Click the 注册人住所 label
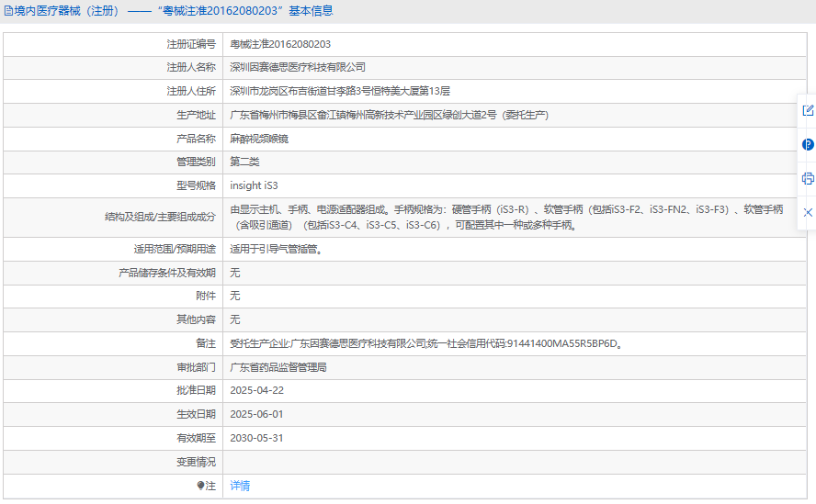The width and height of the screenshot is (816, 504). (x=191, y=91)
